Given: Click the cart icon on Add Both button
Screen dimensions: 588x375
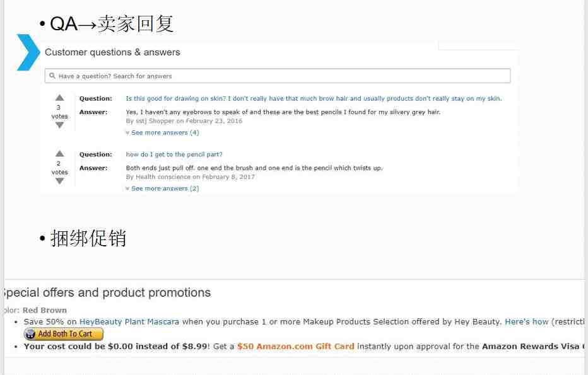Looking at the screenshot, I should point(30,334).
